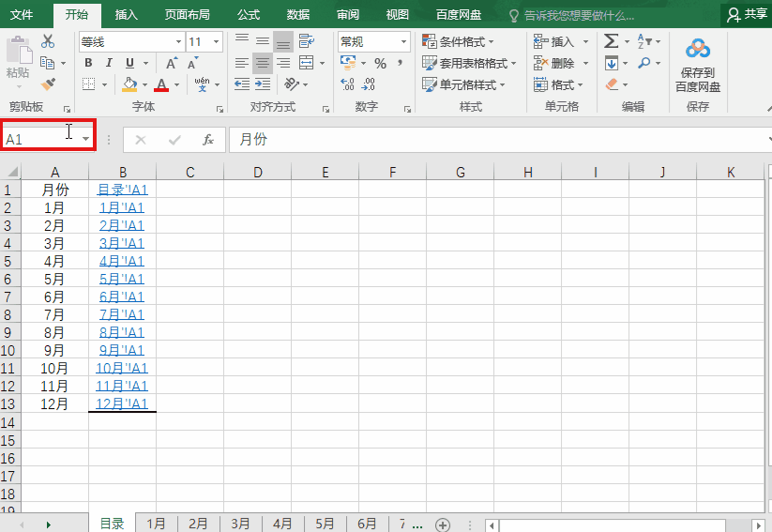Click the cell borders icon
This screenshot has height=532, width=772.
88,84
